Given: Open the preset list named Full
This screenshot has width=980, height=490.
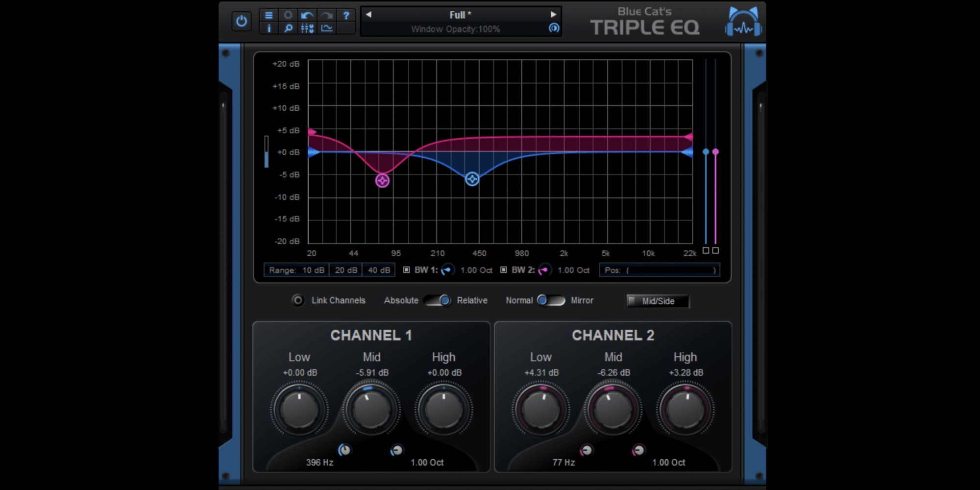Looking at the screenshot, I should (460, 15).
